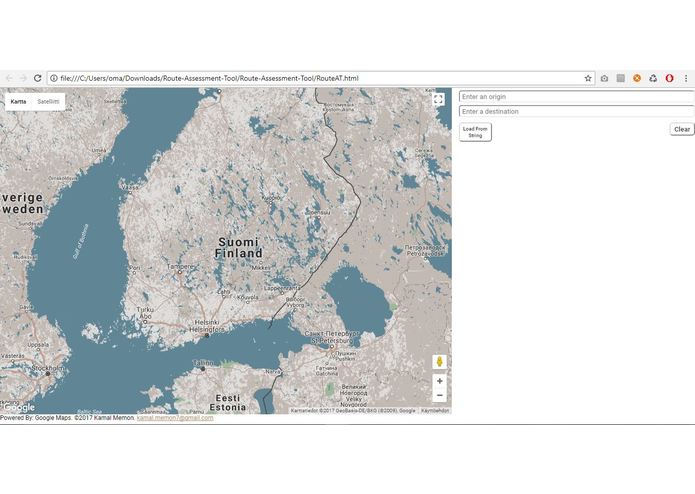Screen dimensions: 695x494
Task: Click the Eesti Estonia country label
Action: 228,403
